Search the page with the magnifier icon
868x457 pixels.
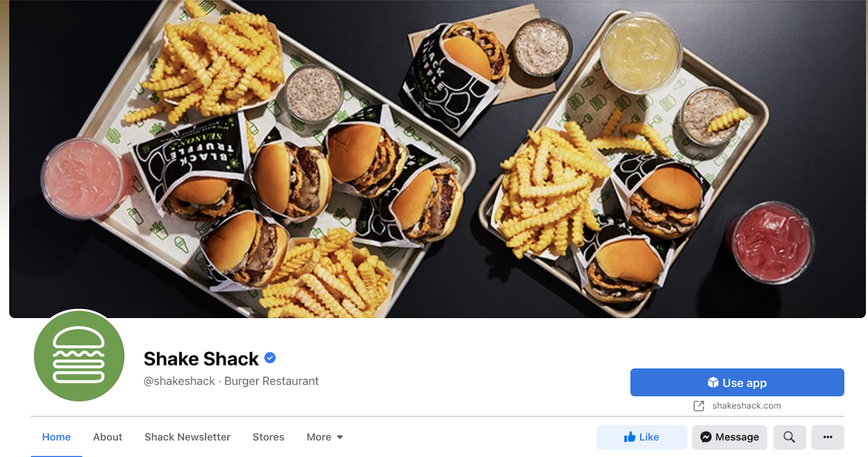pos(789,437)
